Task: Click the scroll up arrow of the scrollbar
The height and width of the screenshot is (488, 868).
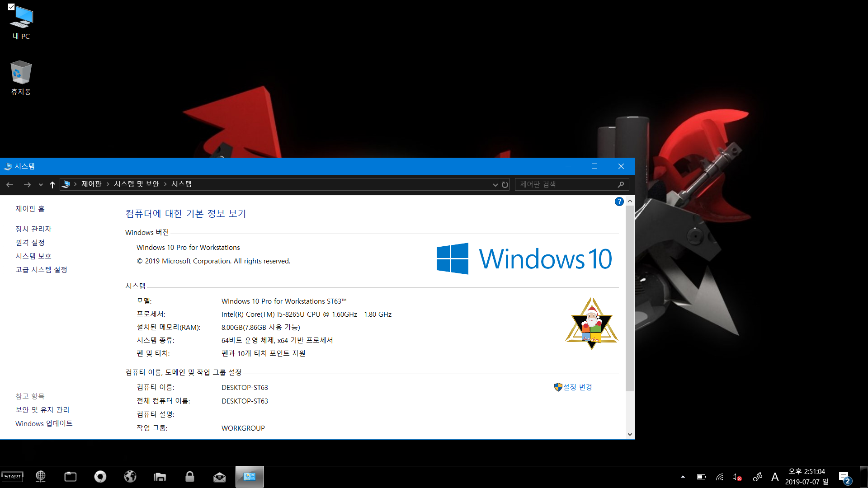Action: pos(630,201)
